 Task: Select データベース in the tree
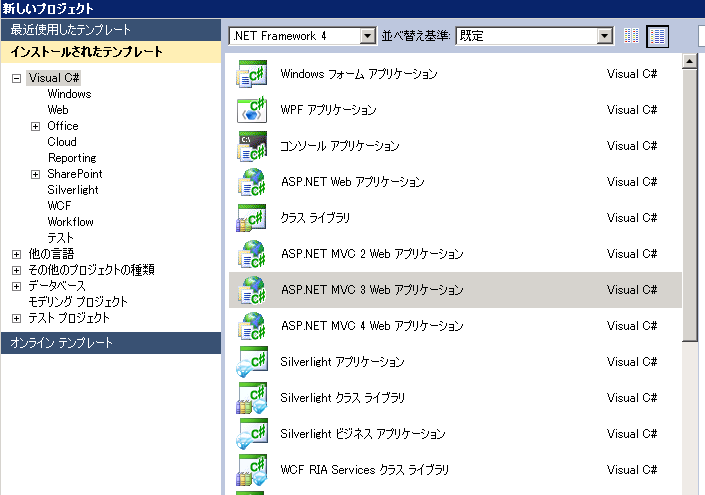pyautogui.click(x=57, y=286)
